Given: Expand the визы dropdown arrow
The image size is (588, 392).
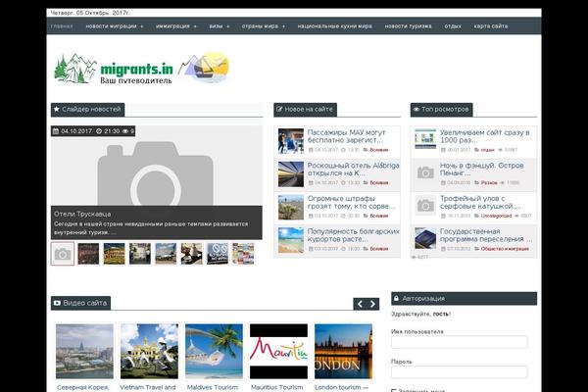Looking at the screenshot, I should 227,26.
